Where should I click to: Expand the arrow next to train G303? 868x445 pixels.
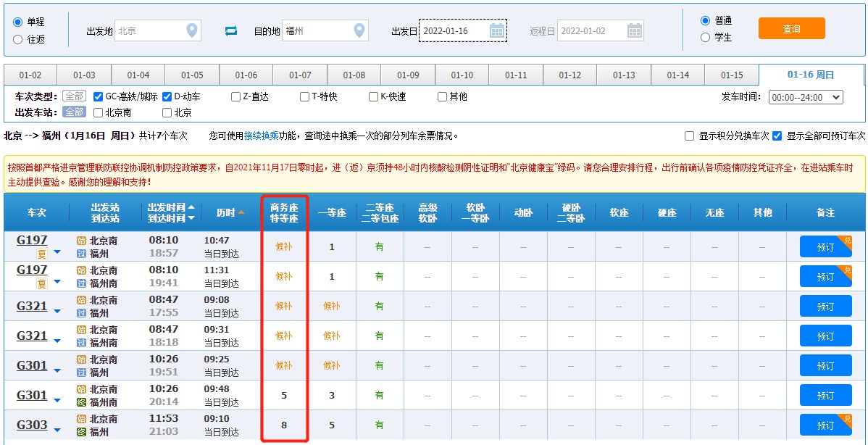point(57,431)
